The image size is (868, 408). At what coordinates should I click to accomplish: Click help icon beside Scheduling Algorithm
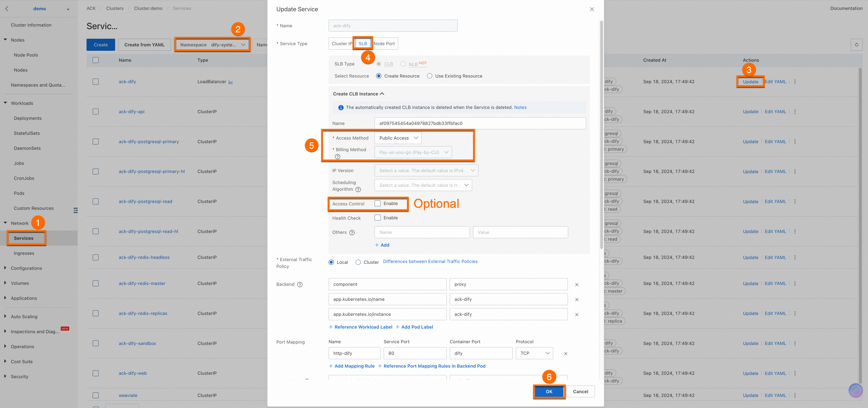coord(358,190)
